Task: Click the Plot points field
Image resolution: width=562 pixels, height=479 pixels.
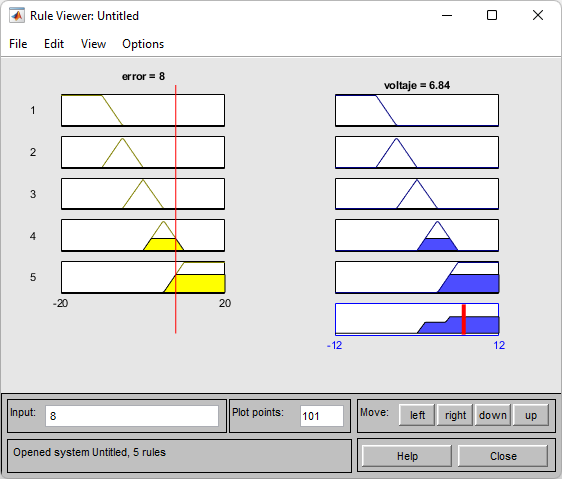Action: point(322,416)
